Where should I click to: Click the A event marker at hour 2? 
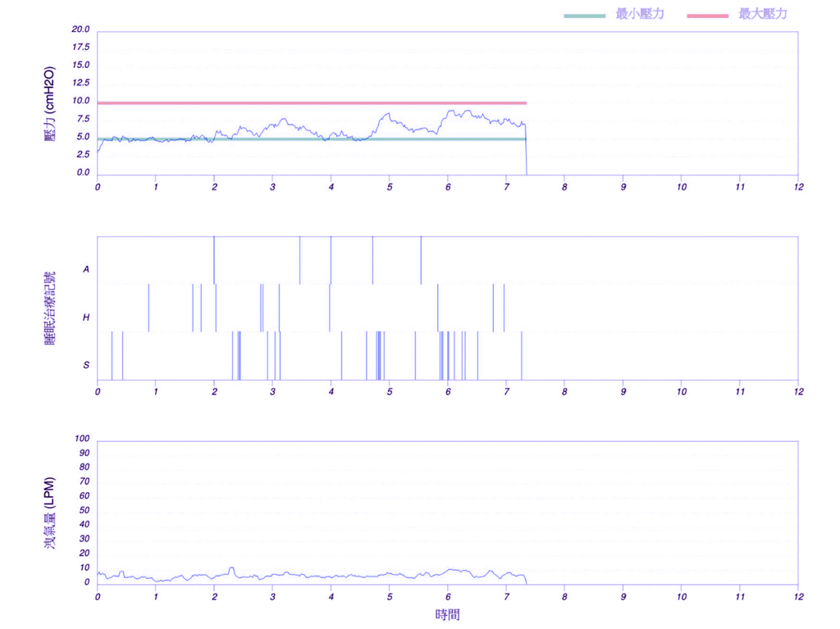(x=214, y=259)
